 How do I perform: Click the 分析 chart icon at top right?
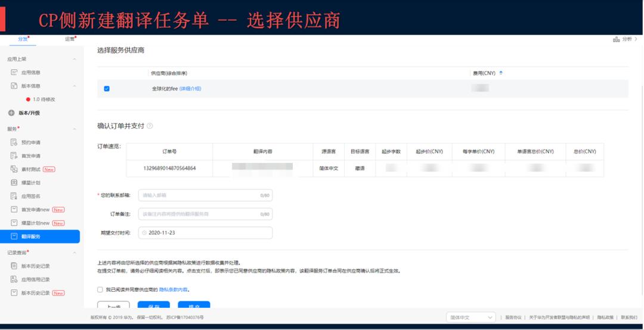[x=616, y=39]
